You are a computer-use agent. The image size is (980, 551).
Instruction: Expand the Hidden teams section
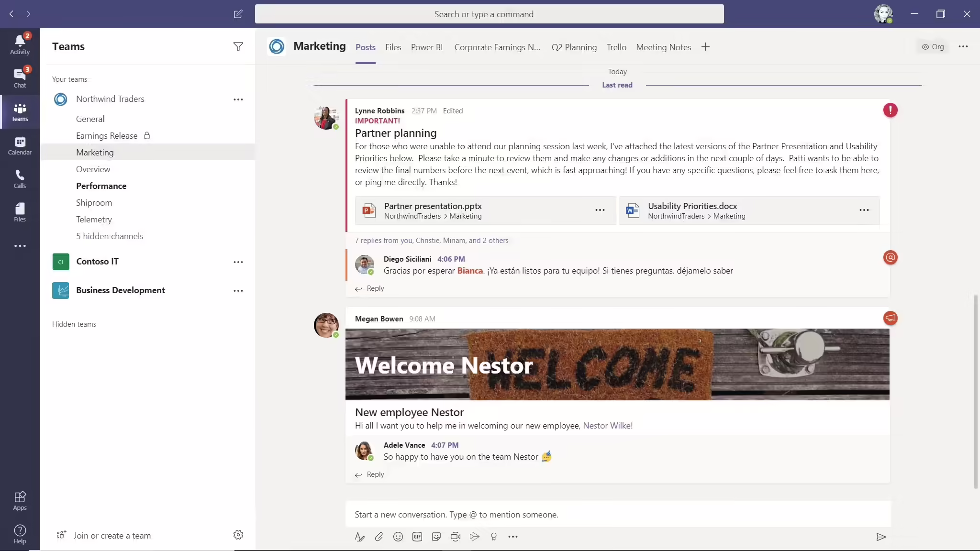[x=74, y=324]
